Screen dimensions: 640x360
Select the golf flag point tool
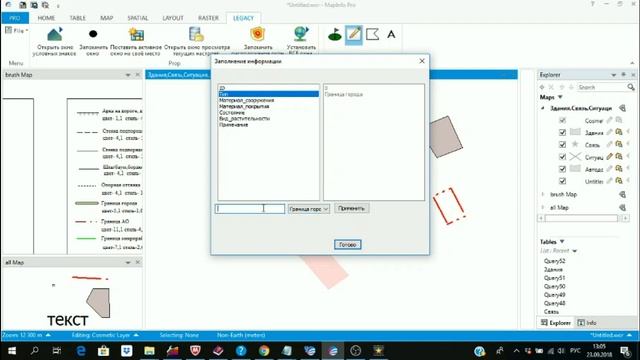click(x=335, y=35)
